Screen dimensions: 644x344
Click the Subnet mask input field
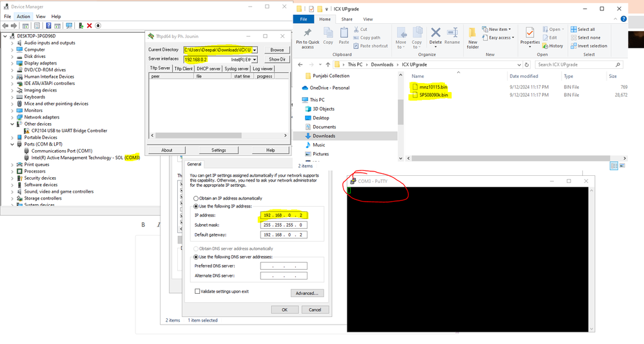pyautogui.click(x=284, y=225)
